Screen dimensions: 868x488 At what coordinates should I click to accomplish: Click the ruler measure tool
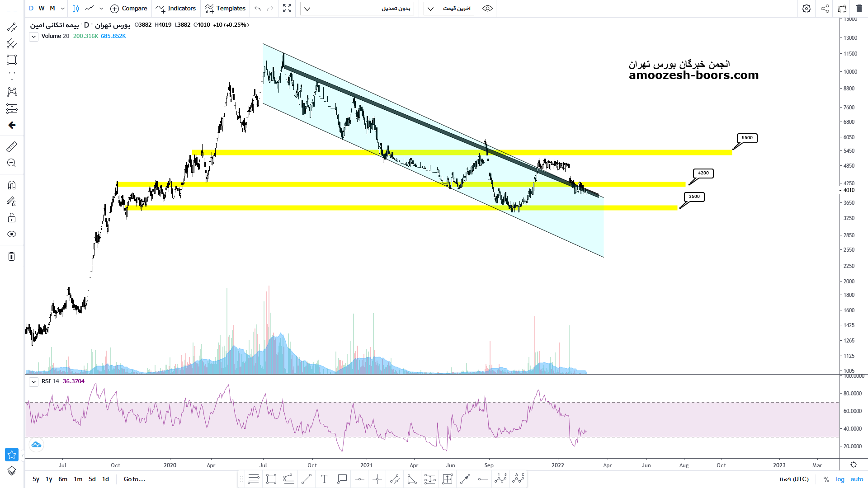click(x=12, y=146)
